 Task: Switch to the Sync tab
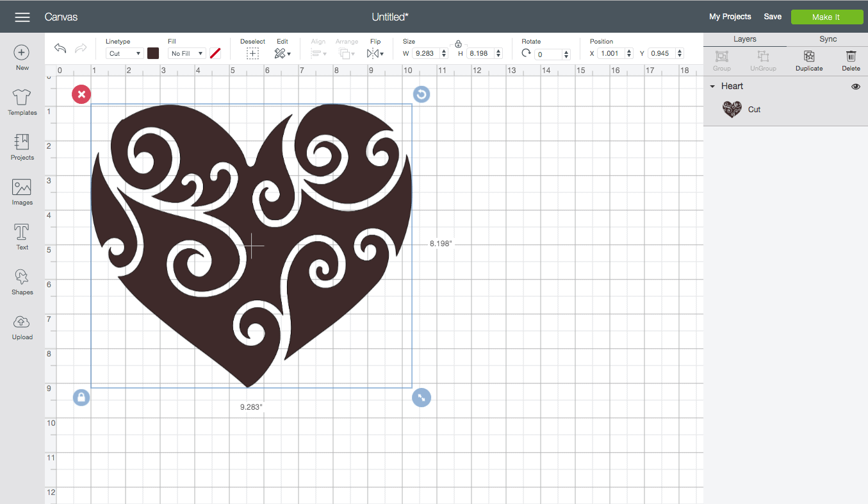pos(828,39)
